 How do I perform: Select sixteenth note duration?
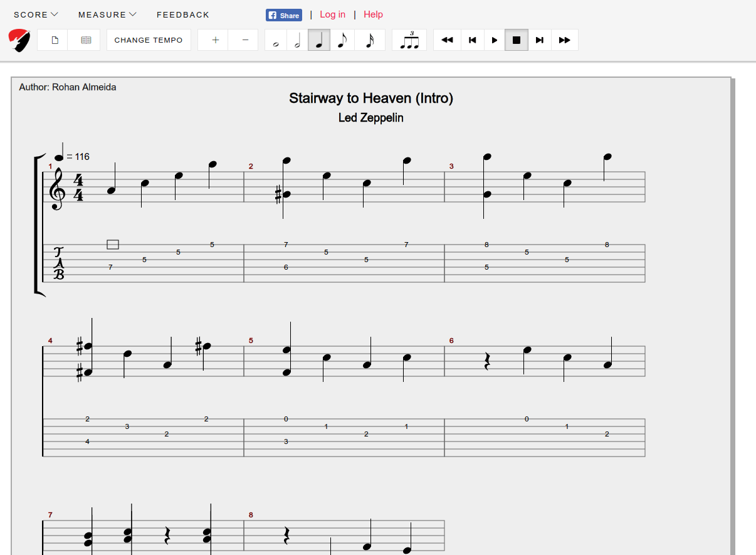point(370,40)
